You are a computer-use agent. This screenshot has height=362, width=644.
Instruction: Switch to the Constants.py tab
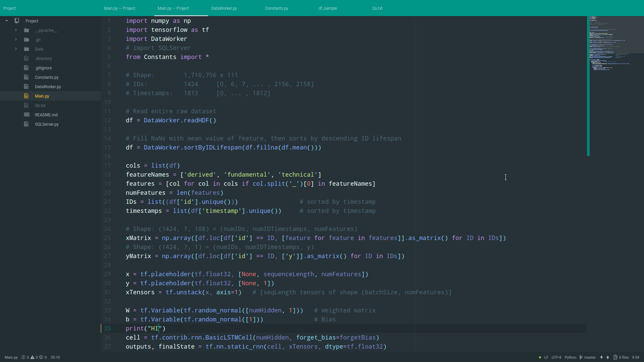tap(276, 8)
